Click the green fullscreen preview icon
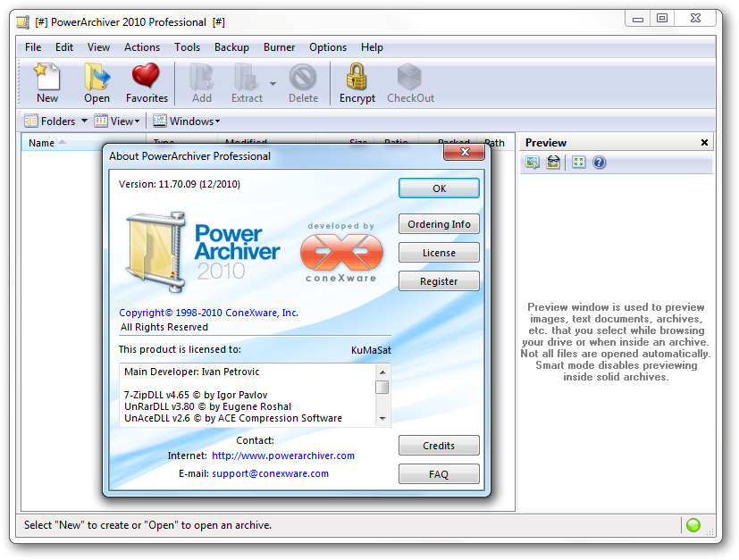This screenshot has width=739, height=560. 578,163
